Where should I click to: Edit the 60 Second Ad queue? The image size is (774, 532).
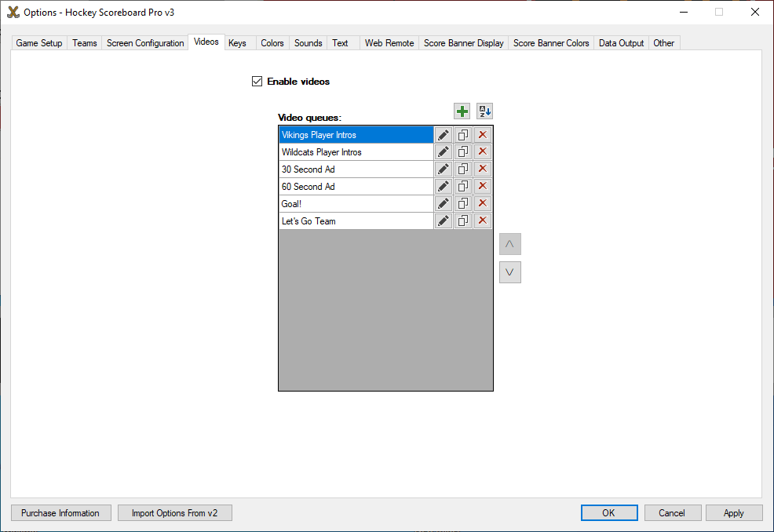pos(444,187)
